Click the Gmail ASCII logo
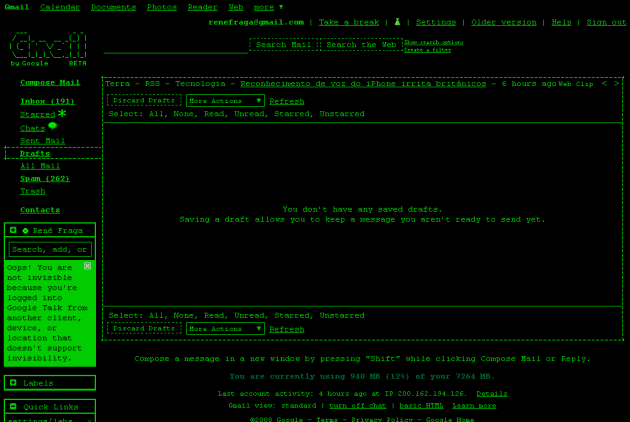The image size is (630, 422). point(48,48)
